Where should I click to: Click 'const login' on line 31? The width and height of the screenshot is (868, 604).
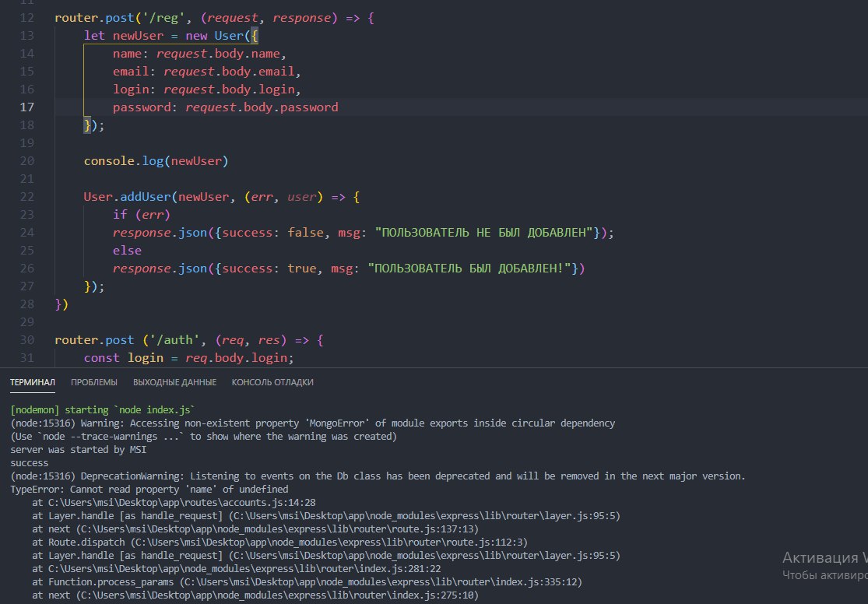click(x=124, y=357)
